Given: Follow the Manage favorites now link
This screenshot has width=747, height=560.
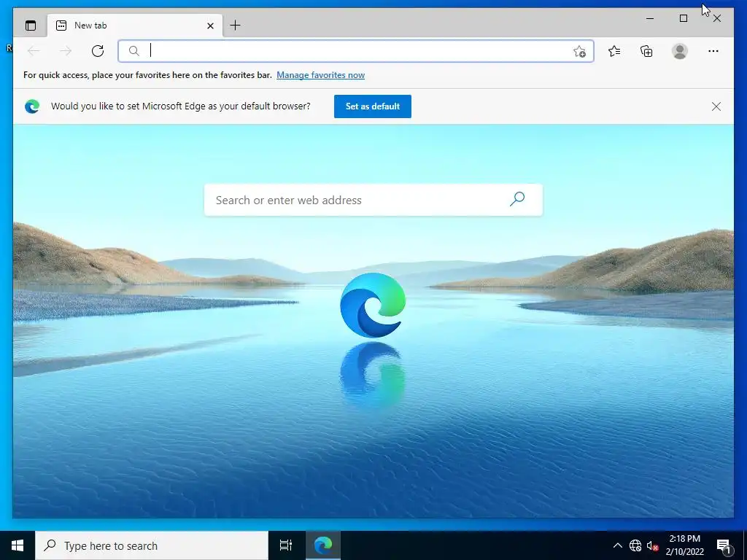Looking at the screenshot, I should [321, 75].
